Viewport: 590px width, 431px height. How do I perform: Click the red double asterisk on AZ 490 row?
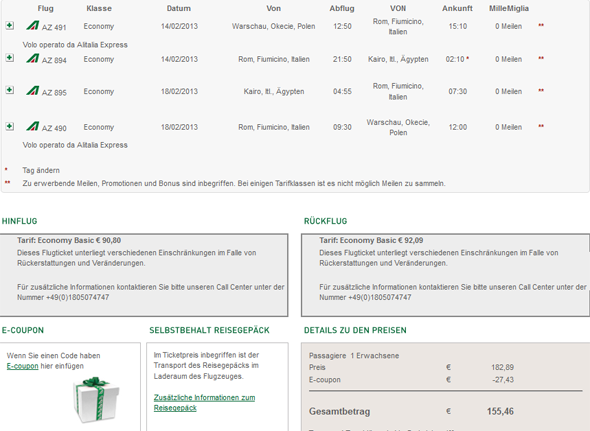541,126
